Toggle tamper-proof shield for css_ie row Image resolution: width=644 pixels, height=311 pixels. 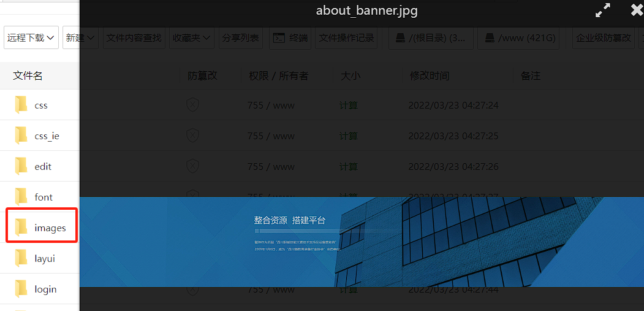(x=192, y=136)
